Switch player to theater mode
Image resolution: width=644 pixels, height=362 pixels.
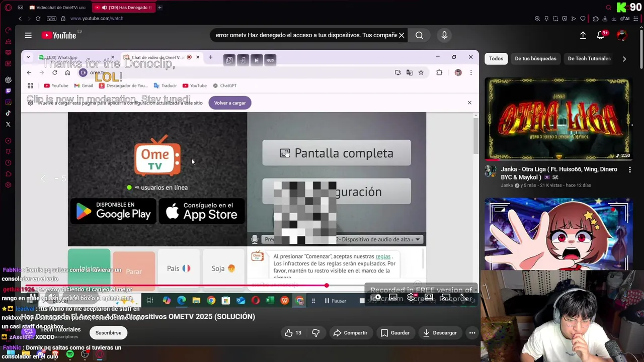(429, 298)
